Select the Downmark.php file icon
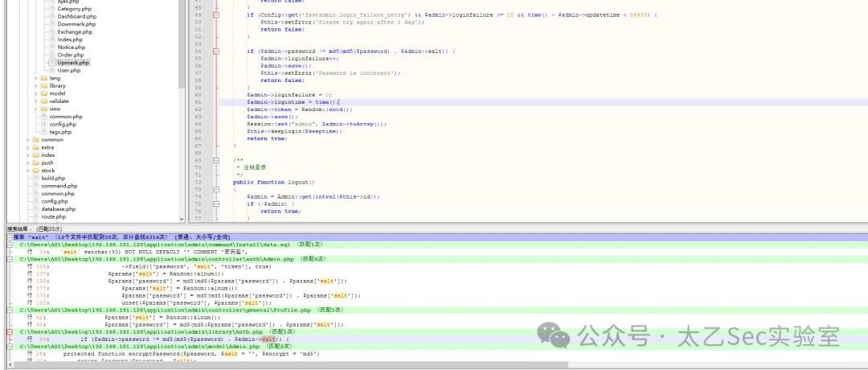The width and height of the screenshot is (868, 370). pos(52,24)
